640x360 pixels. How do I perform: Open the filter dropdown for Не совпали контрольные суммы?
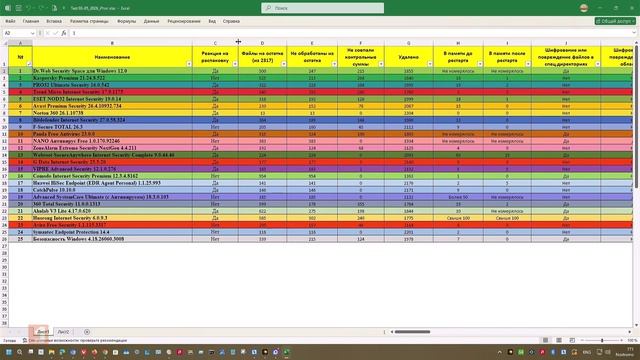point(381,64)
